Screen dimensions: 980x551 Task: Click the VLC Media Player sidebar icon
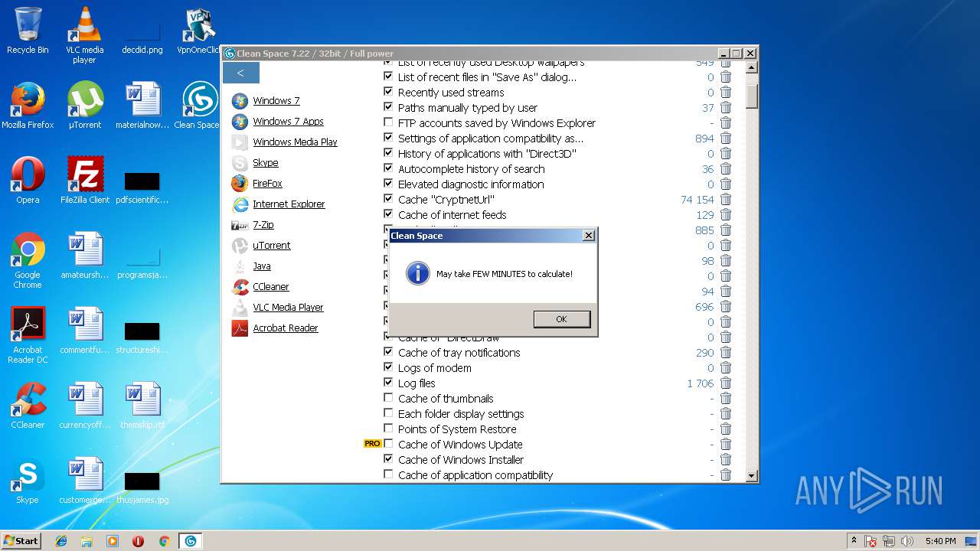(240, 308)
